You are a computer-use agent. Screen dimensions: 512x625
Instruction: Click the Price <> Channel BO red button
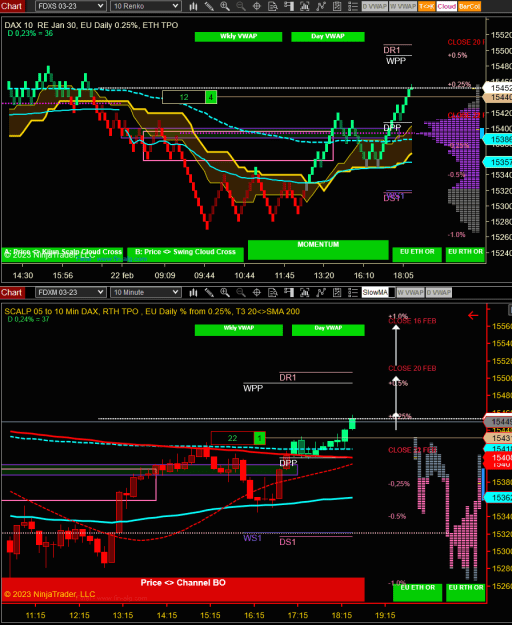(x=183, y=589)
